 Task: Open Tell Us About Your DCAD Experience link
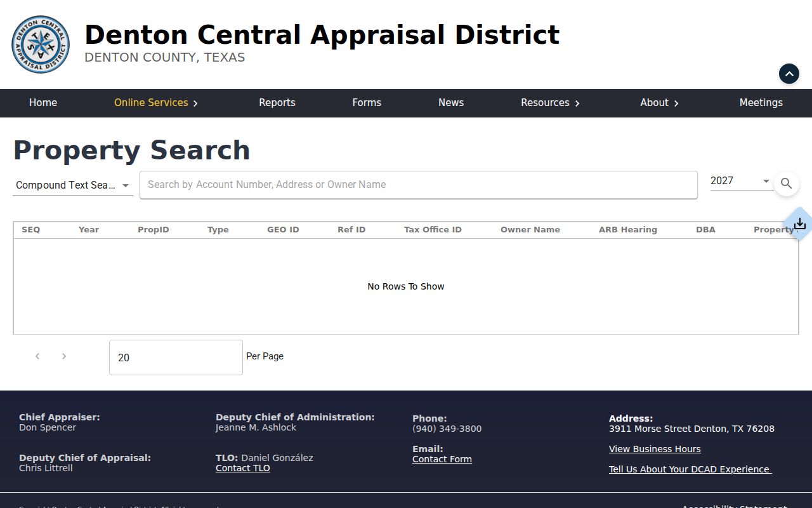[690, 469]
